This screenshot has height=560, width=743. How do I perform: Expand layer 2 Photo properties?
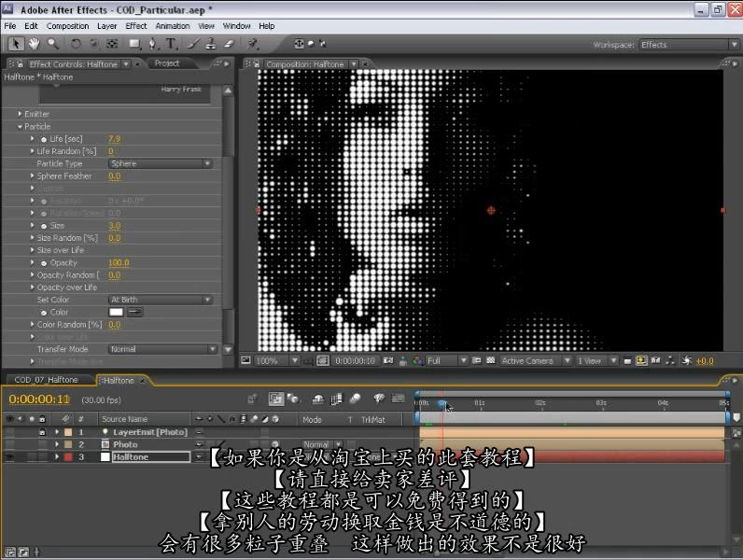click(57, 444)
